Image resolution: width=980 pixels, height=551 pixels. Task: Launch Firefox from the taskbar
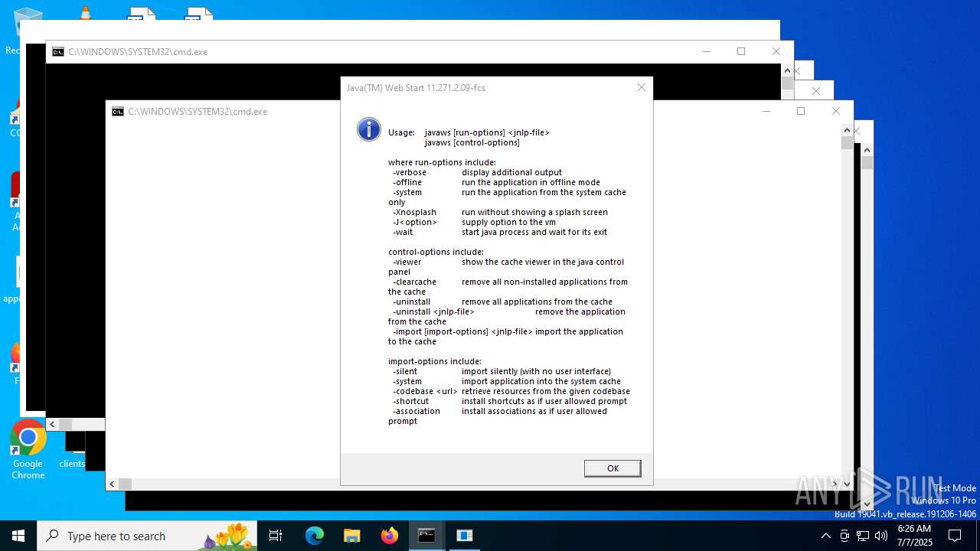[x=390, y=536]
